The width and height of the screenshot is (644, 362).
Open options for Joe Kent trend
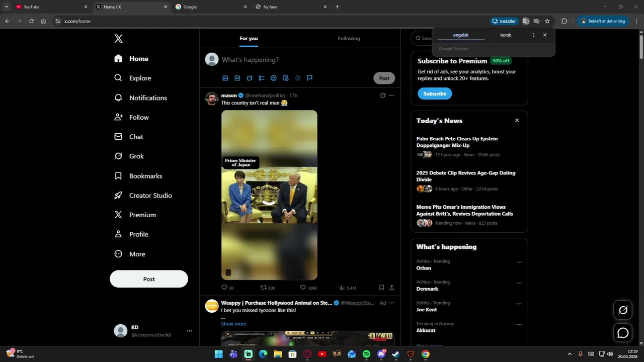pos(519,304)
